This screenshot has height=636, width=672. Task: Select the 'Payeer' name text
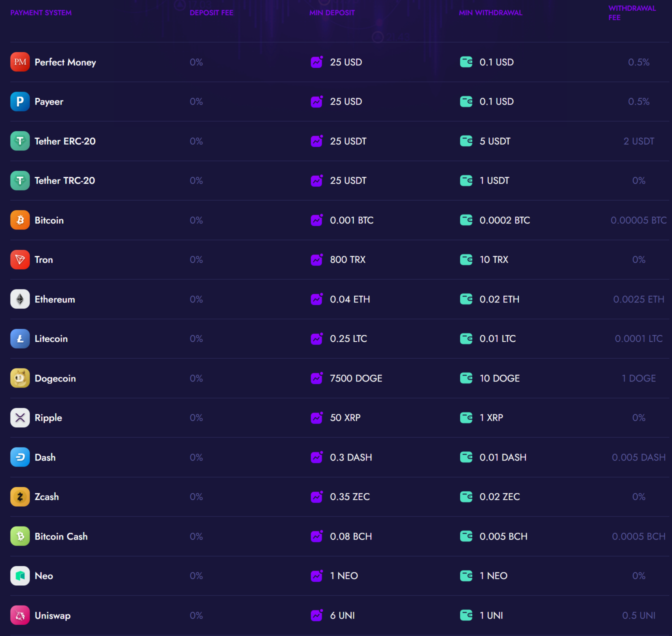(49, 102)
